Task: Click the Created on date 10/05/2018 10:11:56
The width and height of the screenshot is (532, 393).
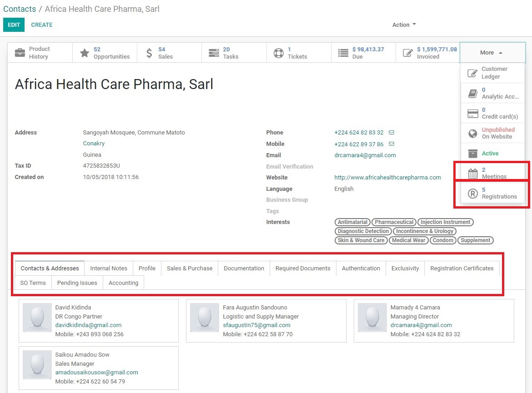Action: pyautogui.click(x=110, y=177)
